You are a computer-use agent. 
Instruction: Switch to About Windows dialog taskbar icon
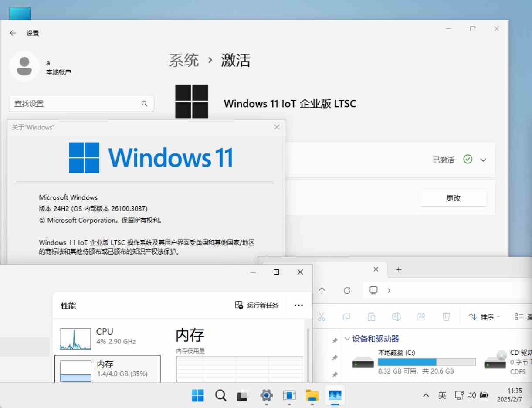[x=289, y=395]
